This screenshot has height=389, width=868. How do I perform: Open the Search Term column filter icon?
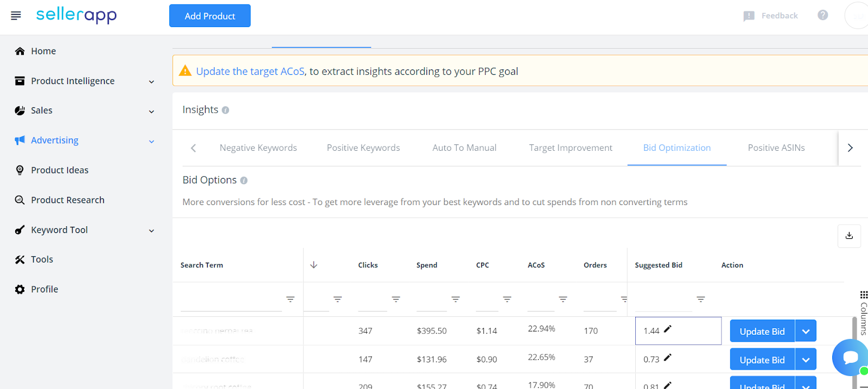tap(290, 299)
